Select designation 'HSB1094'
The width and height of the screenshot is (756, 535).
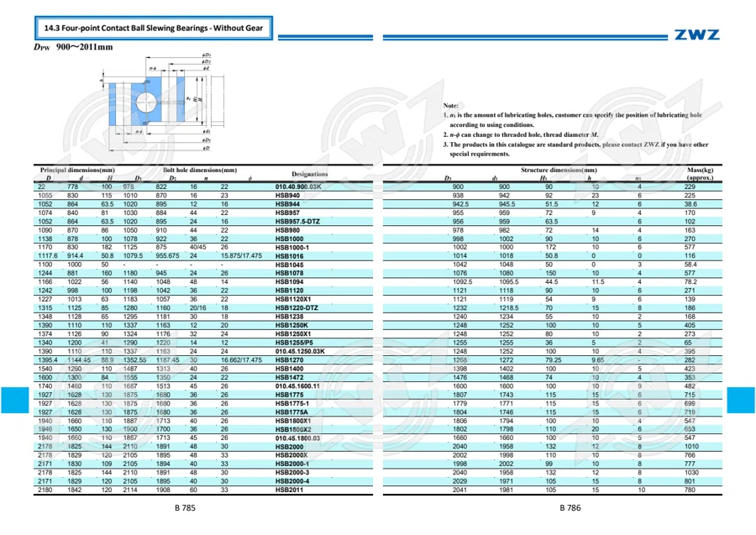click(289, 282)
